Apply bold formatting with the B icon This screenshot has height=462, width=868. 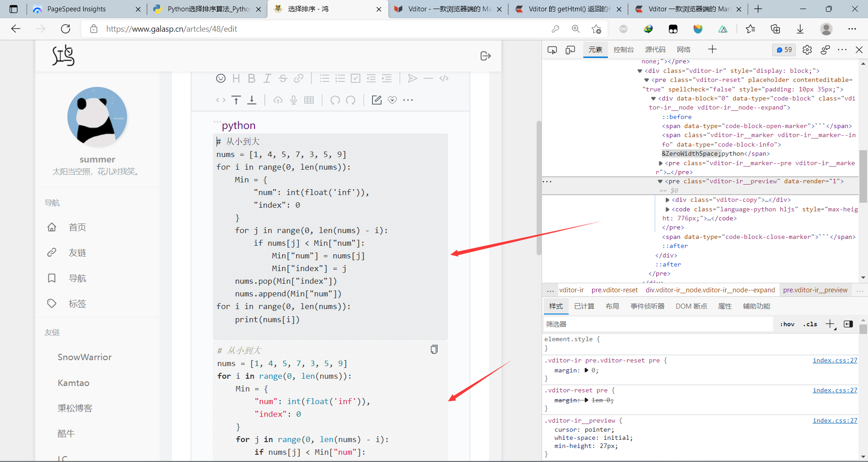pos(251,78)
